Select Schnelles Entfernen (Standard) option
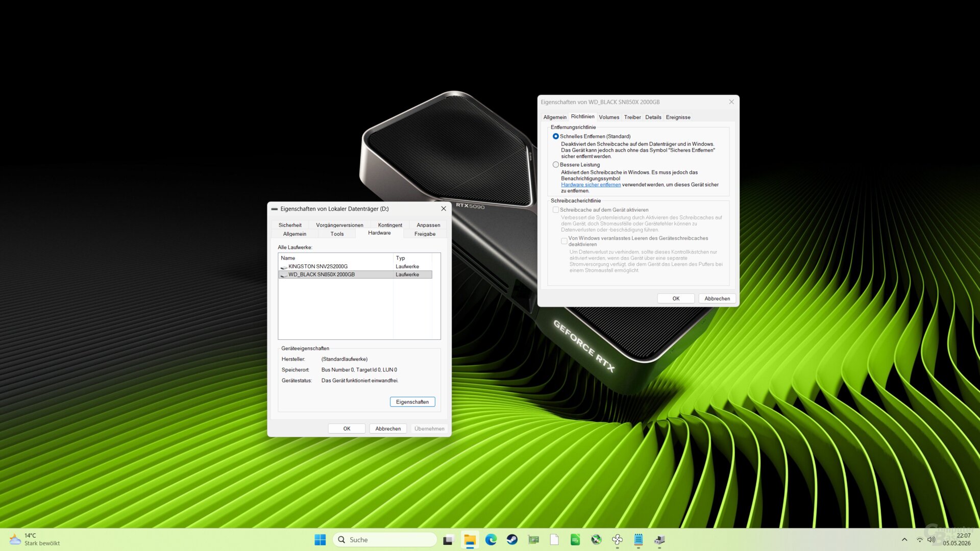This screenshot has width=980, height=551. point(555,137)
